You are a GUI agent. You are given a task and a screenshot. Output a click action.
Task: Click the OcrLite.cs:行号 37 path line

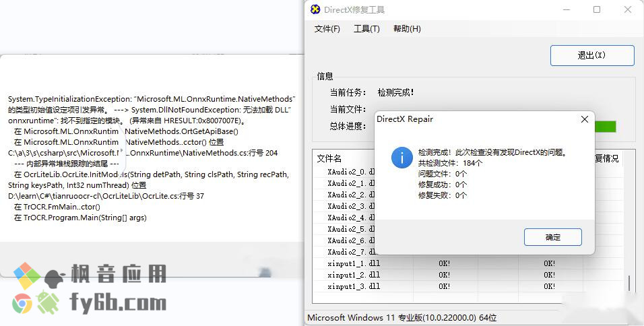coord(106,196)
